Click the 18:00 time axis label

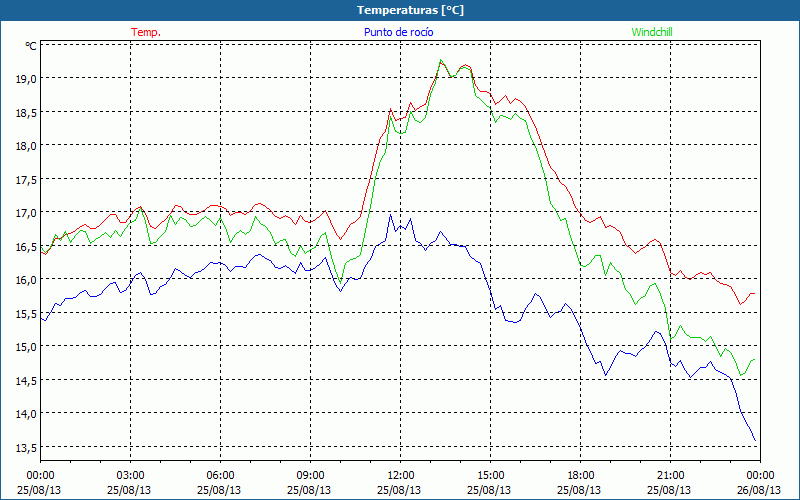coord(581,475)
